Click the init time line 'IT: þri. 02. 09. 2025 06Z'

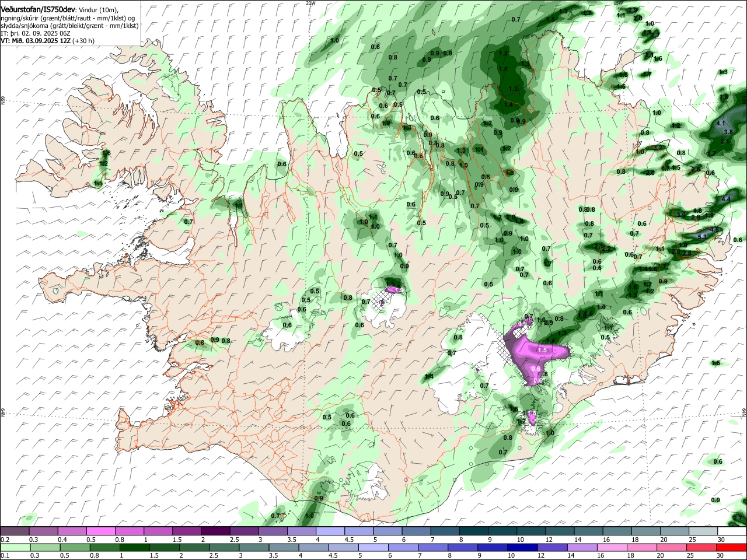[x=36, y=33]
